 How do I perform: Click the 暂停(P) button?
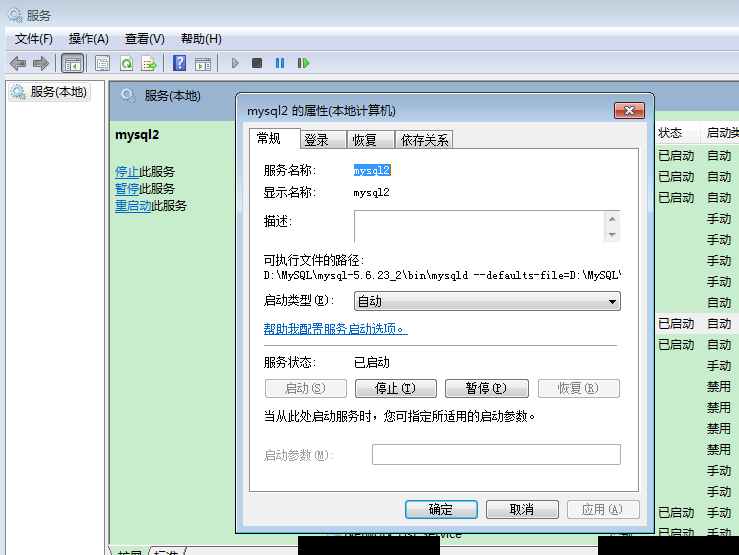[486, 388]
